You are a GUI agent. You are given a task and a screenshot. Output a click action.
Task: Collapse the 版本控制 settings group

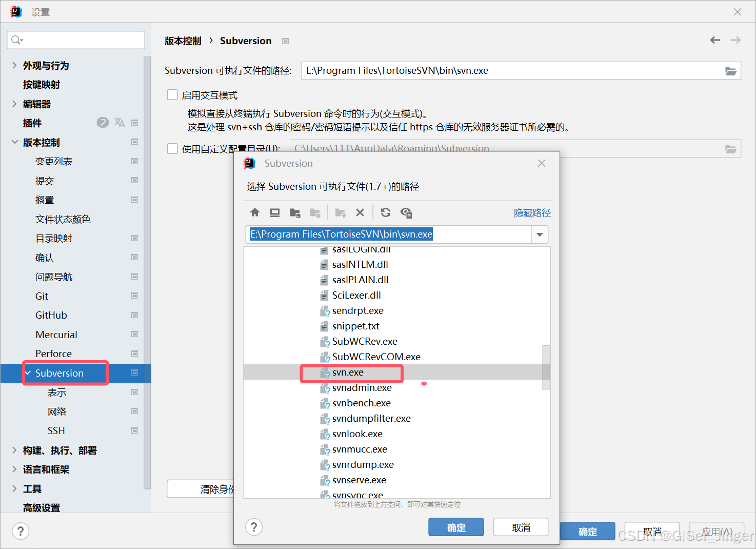point(14,142)
